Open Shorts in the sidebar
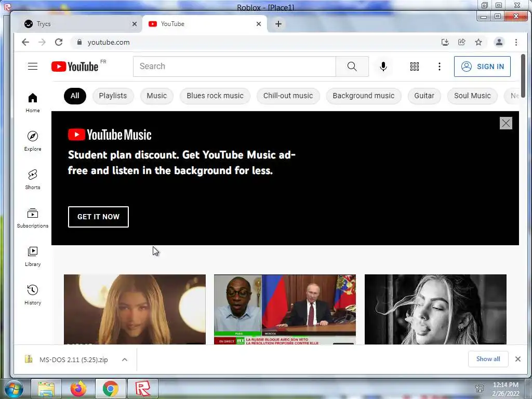This screenshot has height=399, width=532. pos(33,179)
